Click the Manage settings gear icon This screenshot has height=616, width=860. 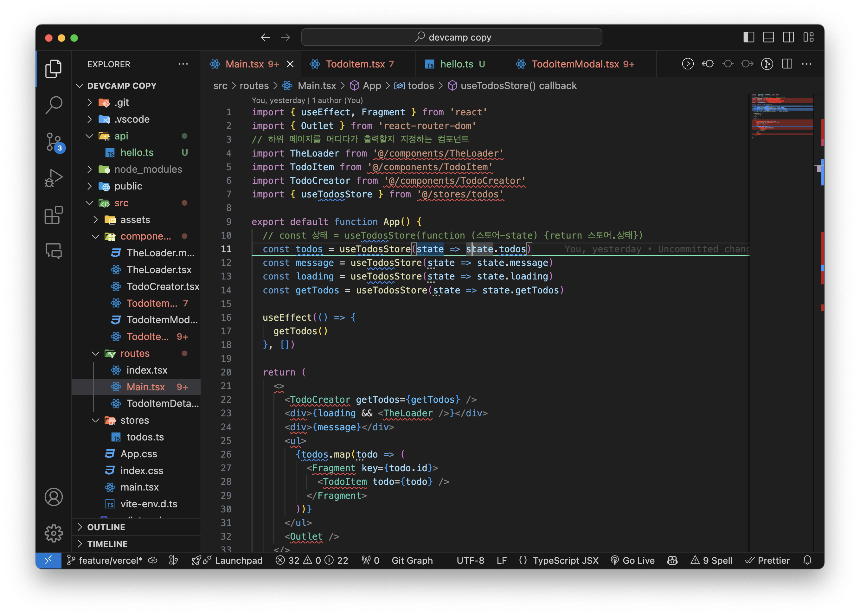(x=54, y=533)
